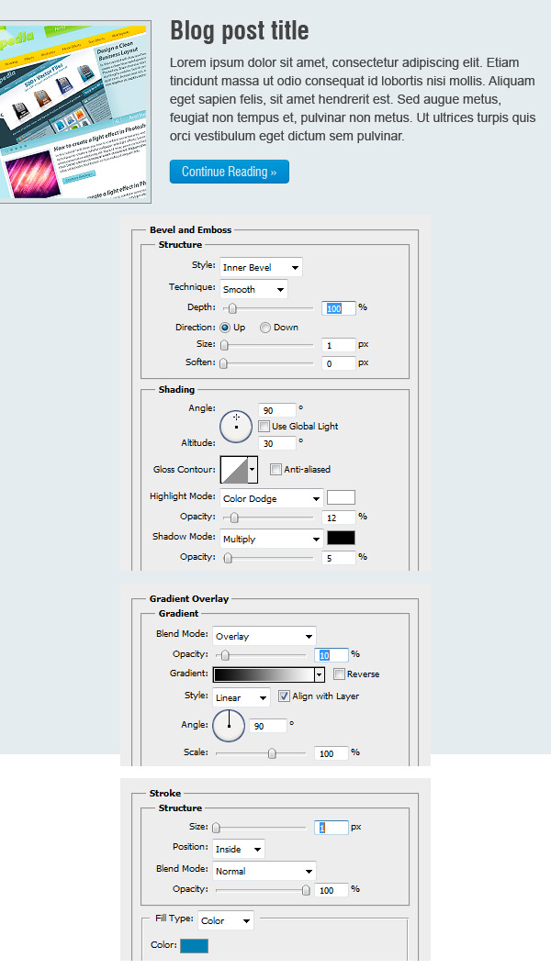Click the Bevel Size px input field
This screenshot has width=551, height=980.
click(x=338, y=345)
